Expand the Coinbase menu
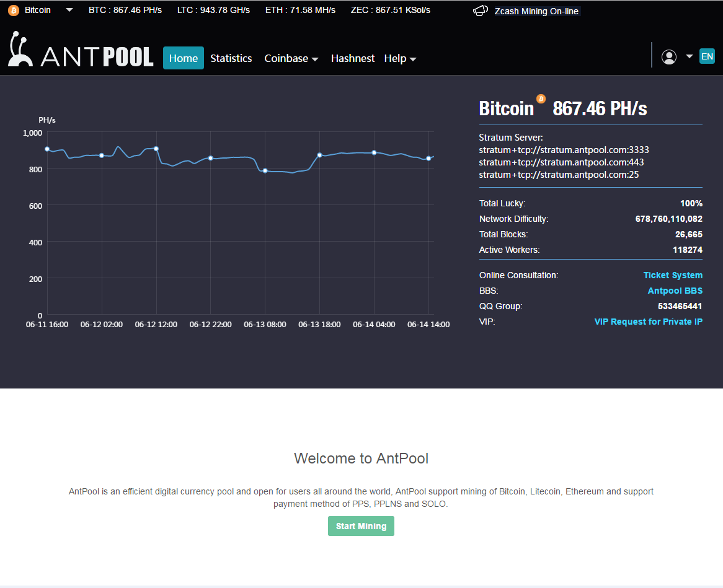Screen dimensions: 723x588 (291, 58)
